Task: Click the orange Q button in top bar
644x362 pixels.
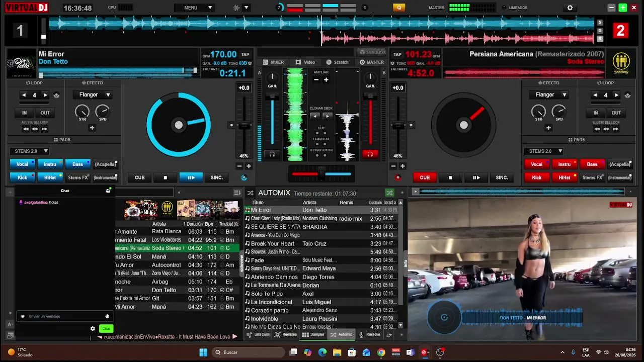Action: click(399, 8)
